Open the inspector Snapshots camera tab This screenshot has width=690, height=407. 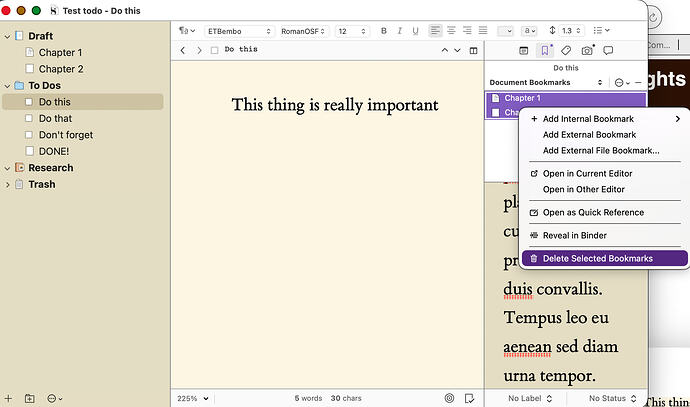(x=587, y=51)
